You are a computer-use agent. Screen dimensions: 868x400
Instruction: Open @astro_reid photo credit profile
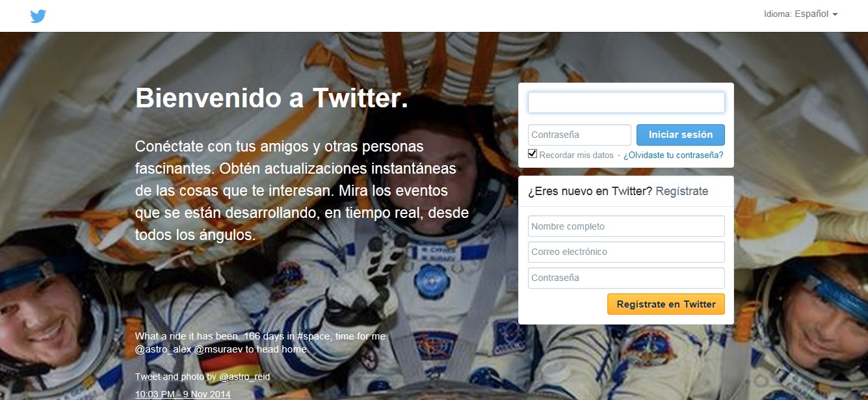coord(244,377)
